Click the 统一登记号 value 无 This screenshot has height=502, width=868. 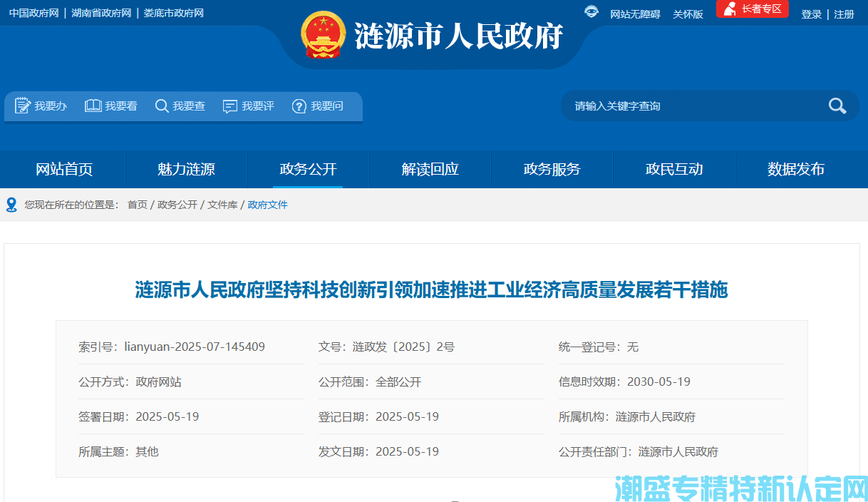(x=633, y=347)
